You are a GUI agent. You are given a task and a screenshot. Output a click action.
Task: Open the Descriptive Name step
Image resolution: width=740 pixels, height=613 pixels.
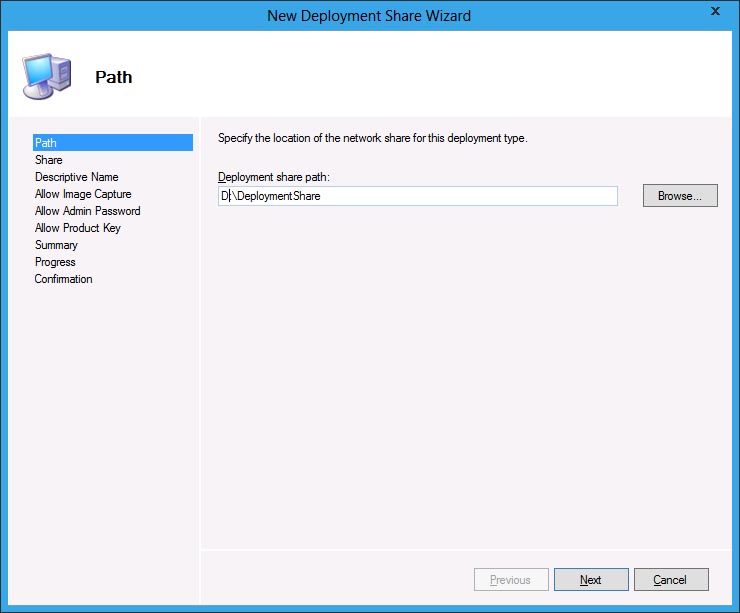76,177
